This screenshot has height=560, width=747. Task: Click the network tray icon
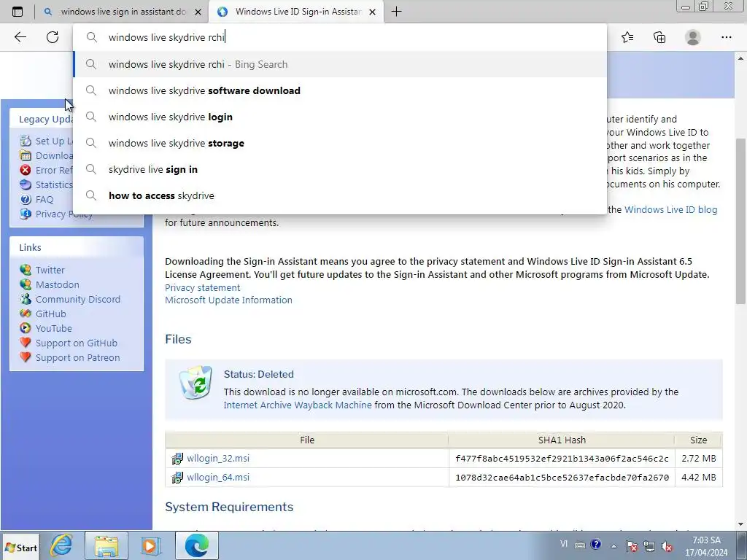click(x=649, y=546)
